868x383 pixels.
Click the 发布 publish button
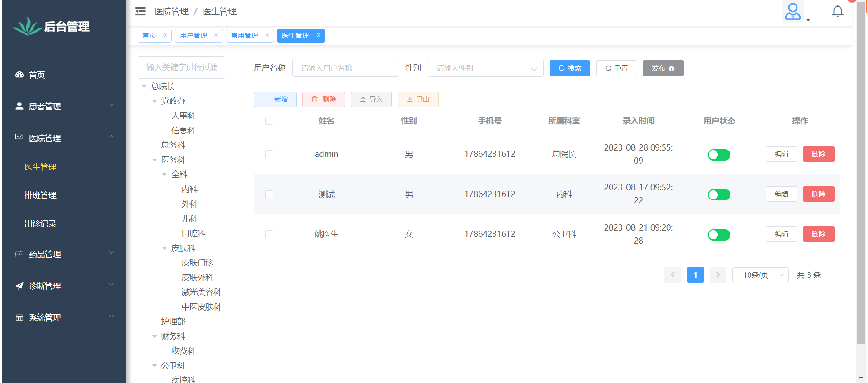(663, 68)
